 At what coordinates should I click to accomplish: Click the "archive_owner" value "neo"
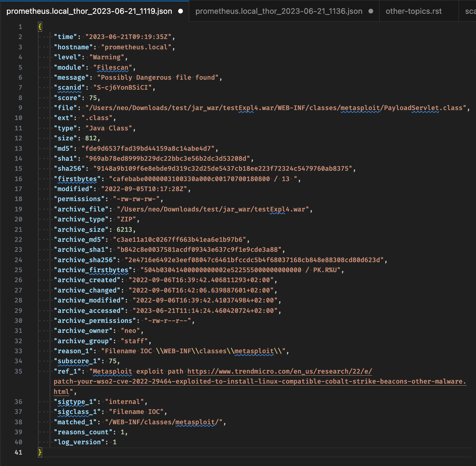pyautogui.click(x=130, y=331)
